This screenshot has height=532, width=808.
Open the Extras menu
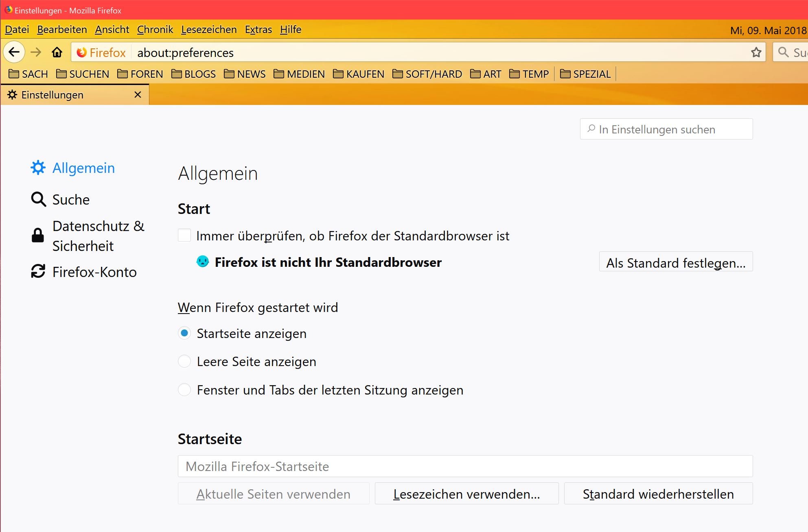(x=258, y=30)
